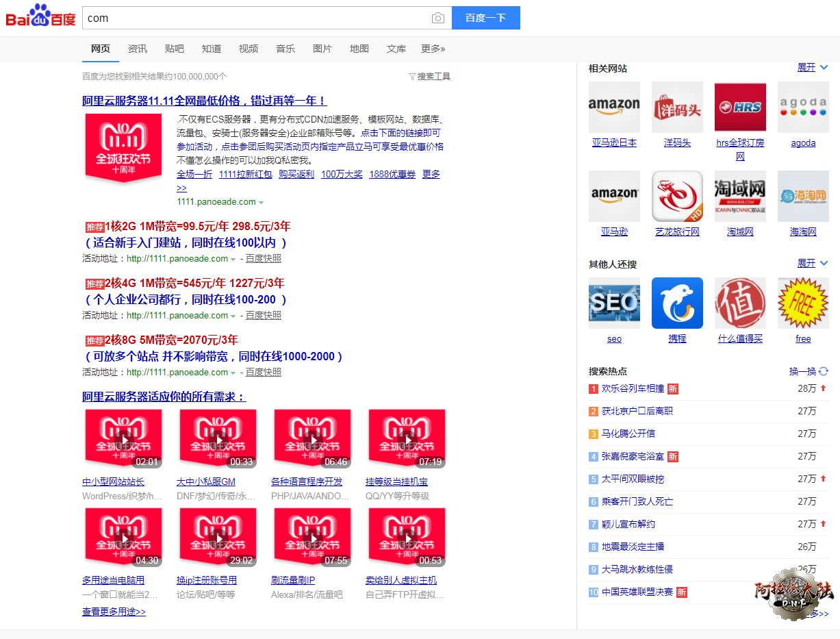Open the 视频 tab
The width and height of the screenshot is (840, 639).
point(249,49)
